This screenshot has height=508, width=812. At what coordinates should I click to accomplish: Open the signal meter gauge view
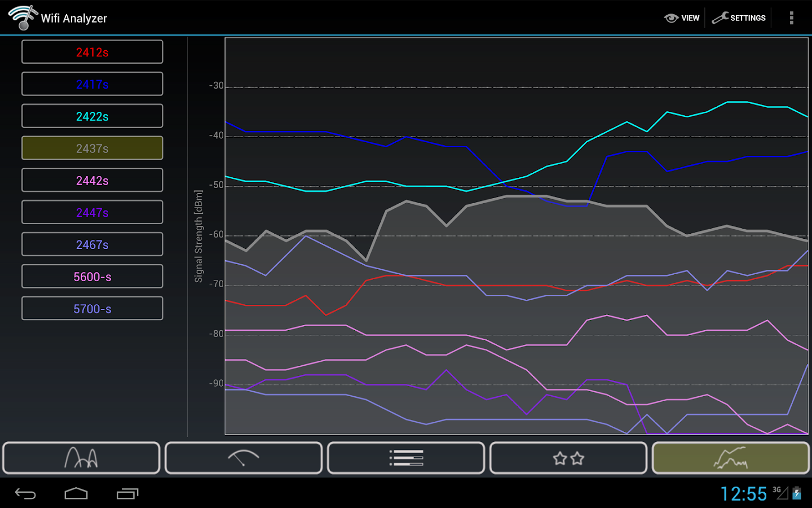pyautogui.click(x=244, y=458)
